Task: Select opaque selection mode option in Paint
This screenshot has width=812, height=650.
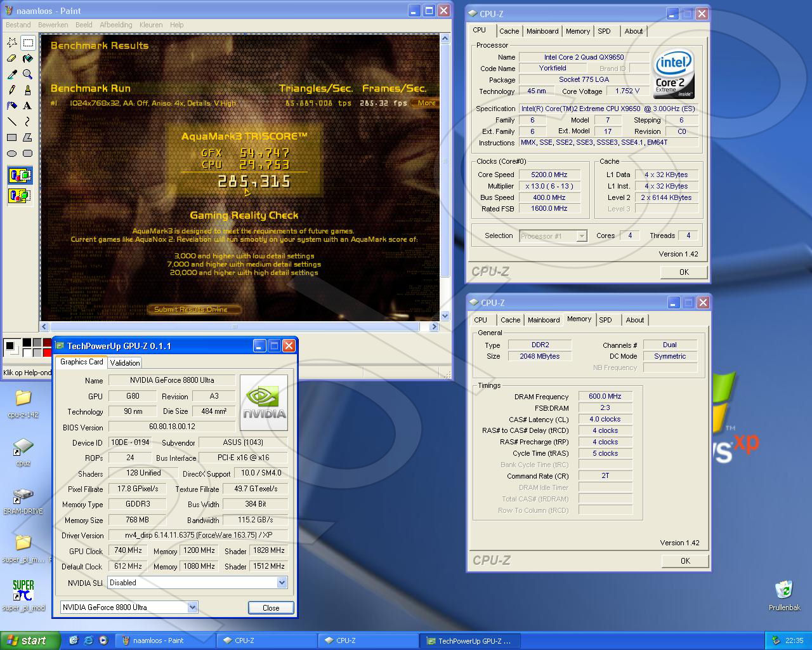Action: click(x=20, y=175)
